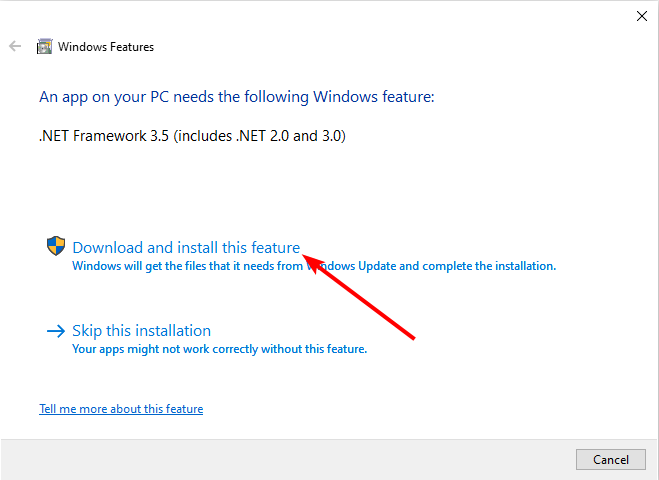Click 'complete the installation' phrase
Viewport: 659px width, 480px height.
tap(489, 266)
